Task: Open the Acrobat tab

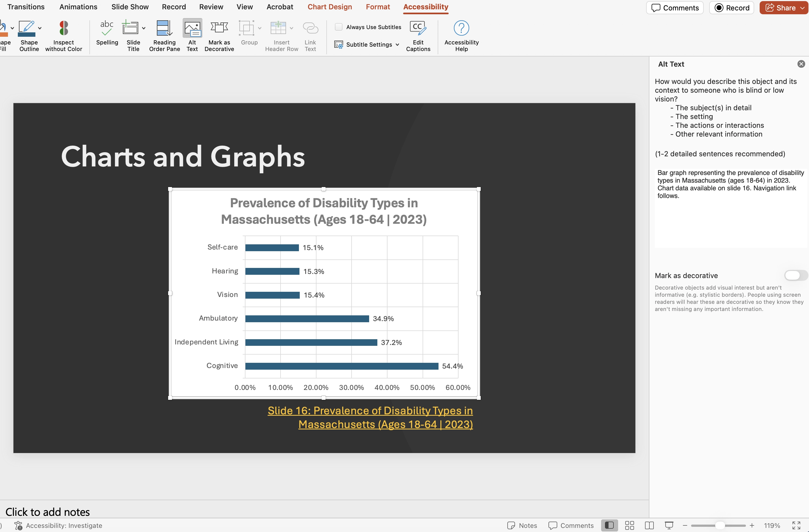Action: [x=280, y=7]
